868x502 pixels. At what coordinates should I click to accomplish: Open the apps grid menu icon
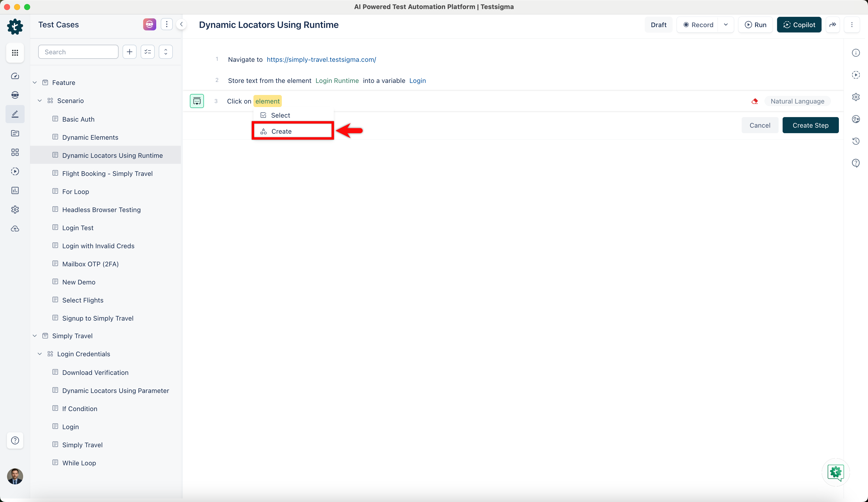[15, 53]
